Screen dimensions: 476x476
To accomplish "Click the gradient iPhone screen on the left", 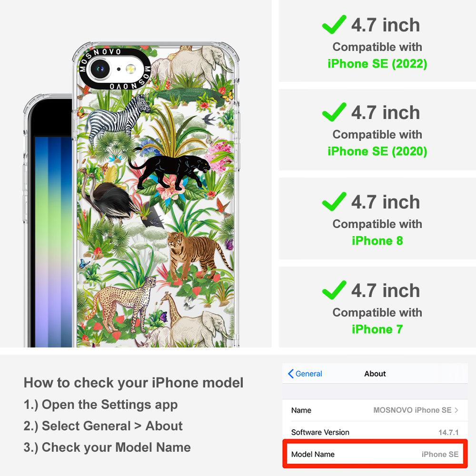I will click(53, 241).
